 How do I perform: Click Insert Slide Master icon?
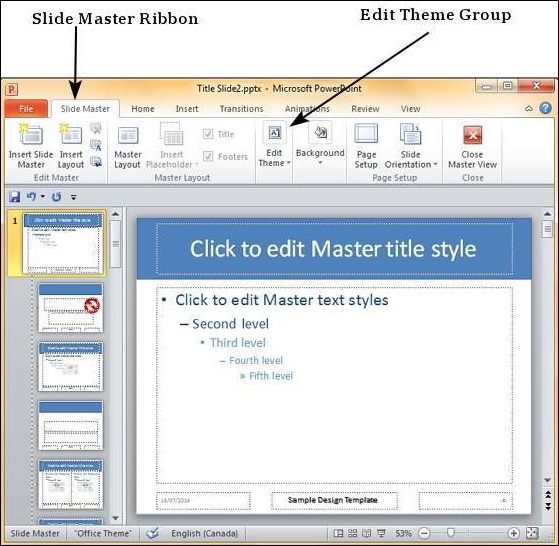pyautogui.click(x=31, y=134)
